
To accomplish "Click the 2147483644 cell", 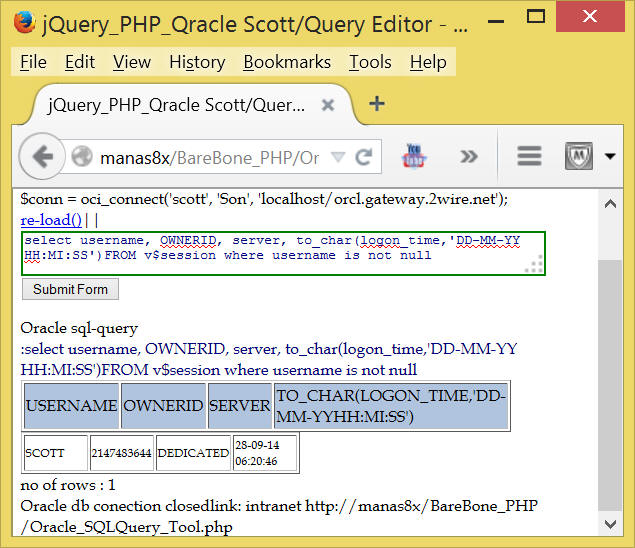I will [x=122, y=453].
